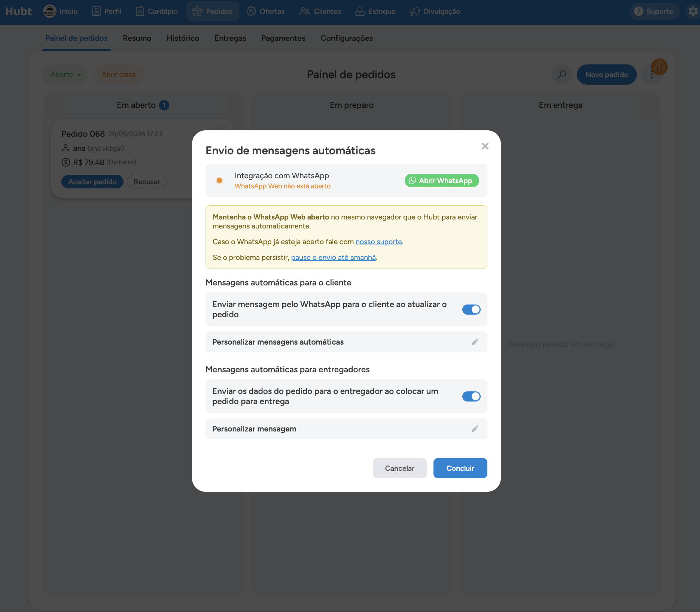Open the Estoque section

pos(375,11)
